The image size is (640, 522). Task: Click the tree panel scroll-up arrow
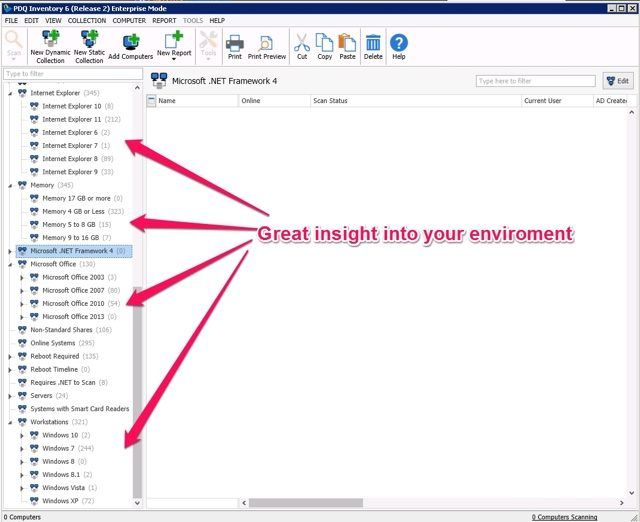(x=137, y=88)
